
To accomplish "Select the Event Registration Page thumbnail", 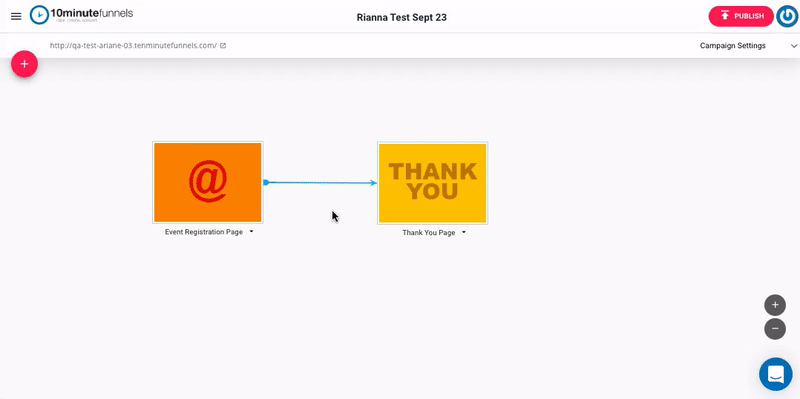I will coord(208,182).
